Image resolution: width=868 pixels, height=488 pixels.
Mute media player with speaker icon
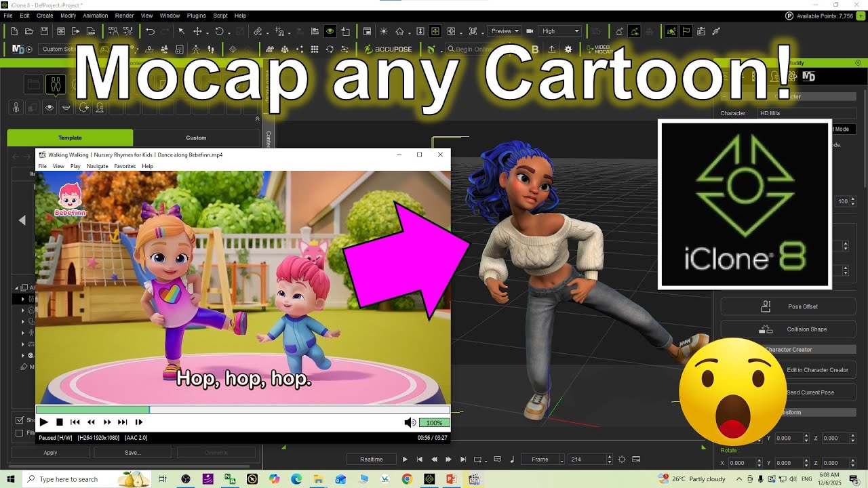410,422
